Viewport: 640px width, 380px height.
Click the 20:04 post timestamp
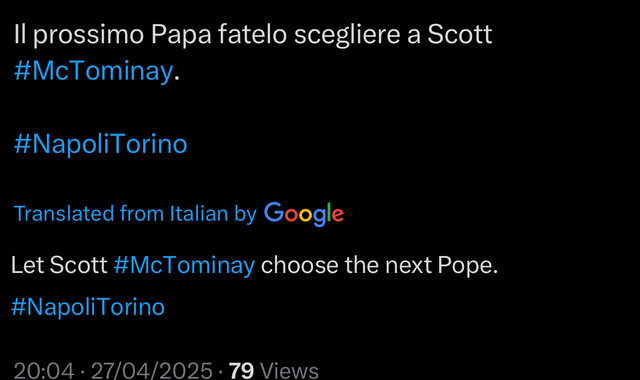tap(44, 371)
